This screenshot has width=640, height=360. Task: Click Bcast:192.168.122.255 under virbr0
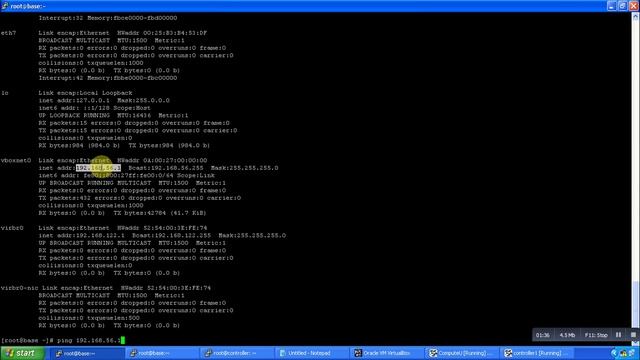click(171, 236)
